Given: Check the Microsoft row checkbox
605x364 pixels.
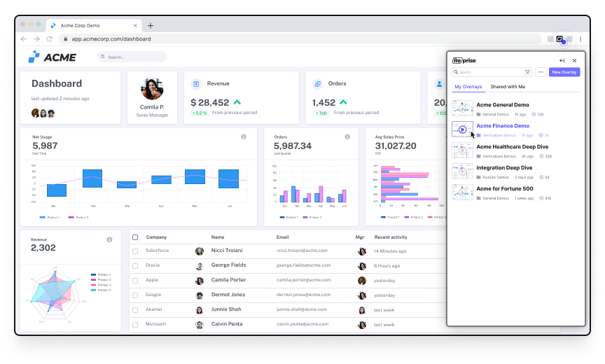Looking at the screenshot, I should pyautogui.click(x=135, y=325).
